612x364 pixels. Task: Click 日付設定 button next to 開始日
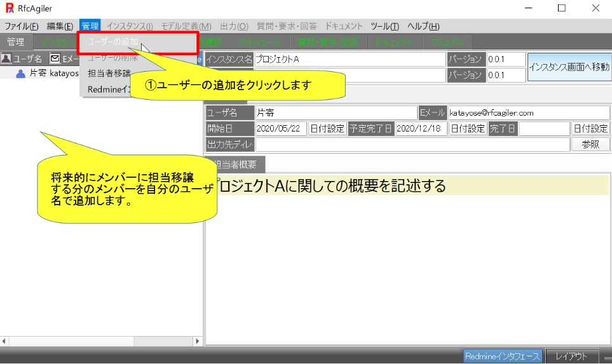327,129
